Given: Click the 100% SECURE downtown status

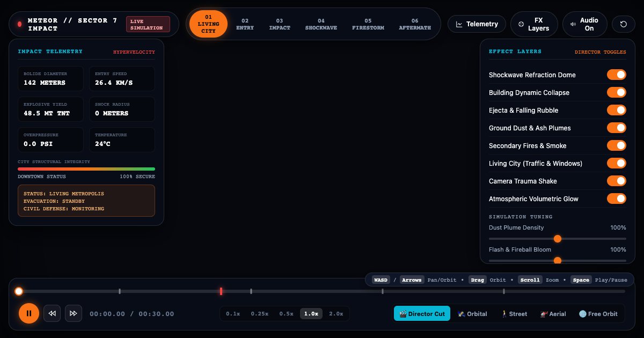Looking at the screenshot, I should [137, 177].
